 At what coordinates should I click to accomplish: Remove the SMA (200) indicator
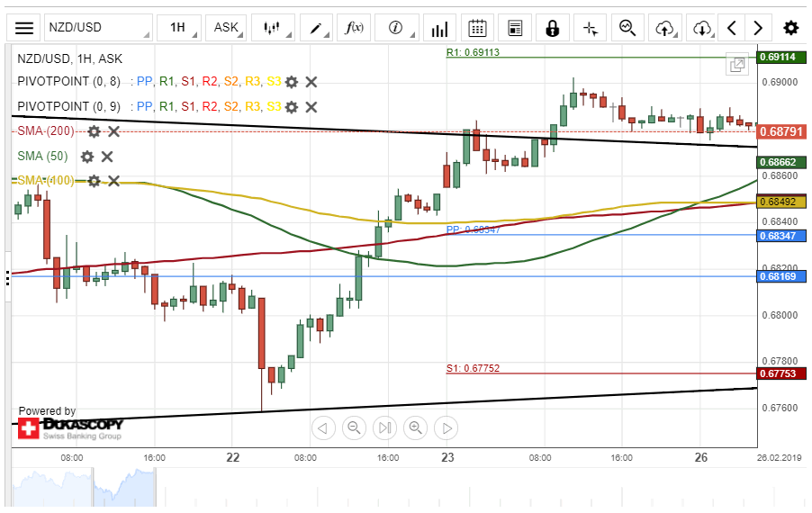tap(114, 132)
